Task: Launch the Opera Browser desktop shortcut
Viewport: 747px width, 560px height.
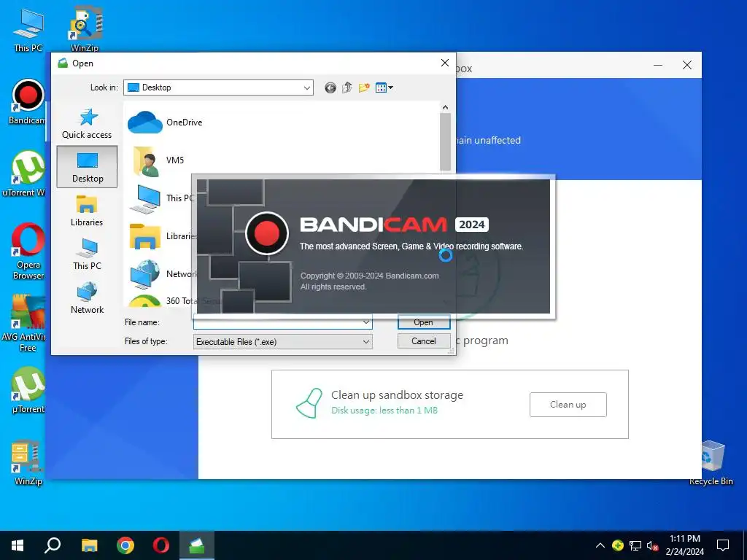Action: pyautogui.click(x=28, y=252)
